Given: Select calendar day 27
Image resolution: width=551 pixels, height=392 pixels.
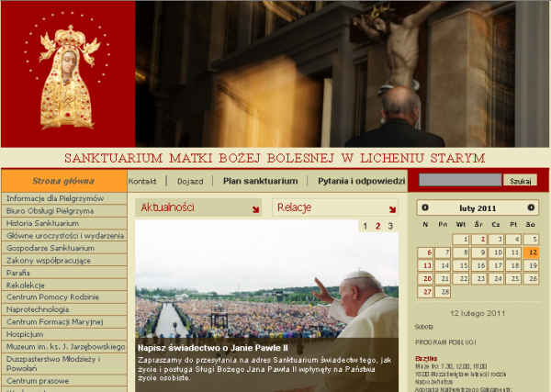Looking at the screenshot, I should click(425, 292).
